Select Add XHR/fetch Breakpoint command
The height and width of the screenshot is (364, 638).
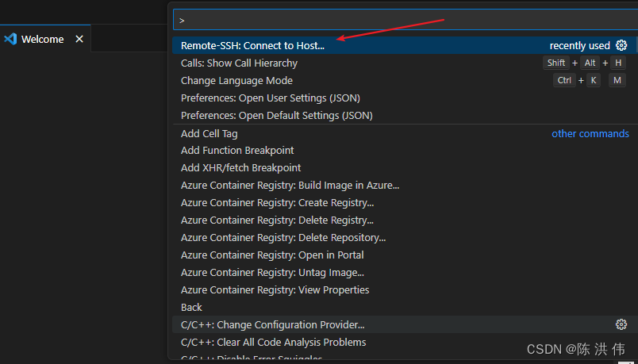[x=240, y=167]
